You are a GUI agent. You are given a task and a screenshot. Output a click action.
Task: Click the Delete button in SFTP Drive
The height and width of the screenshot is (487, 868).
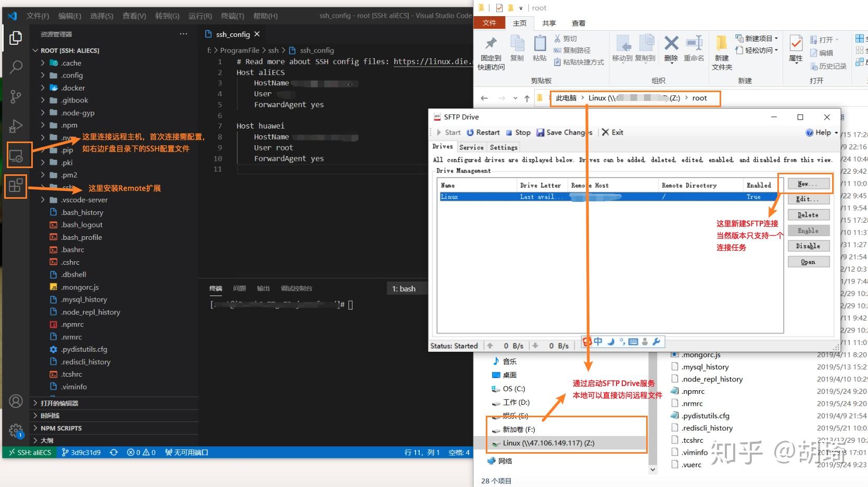pyautogui.click(x=808, y=215)
